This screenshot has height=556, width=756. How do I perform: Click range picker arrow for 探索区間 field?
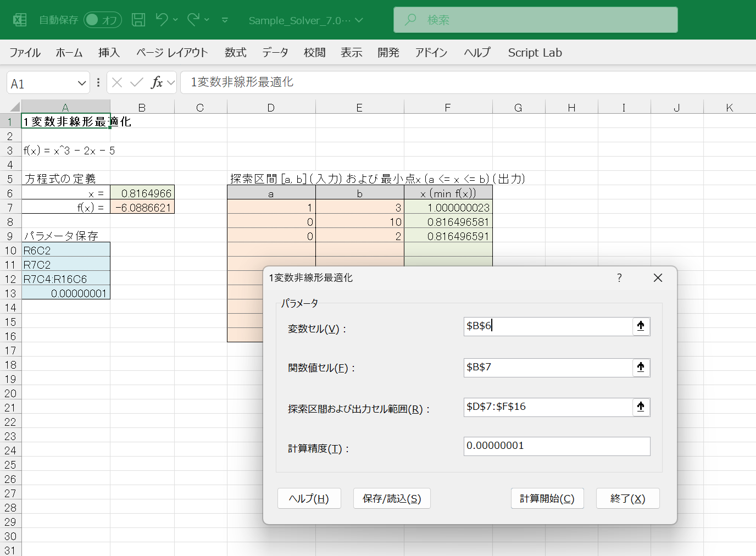pos(641,407)
